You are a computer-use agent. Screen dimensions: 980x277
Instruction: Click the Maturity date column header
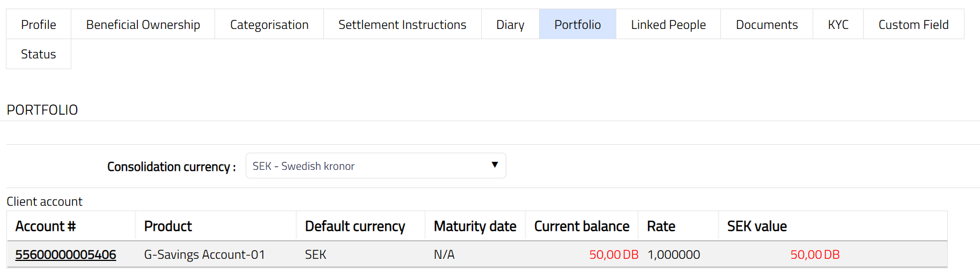pyautogui.click(x=475, y=226)
